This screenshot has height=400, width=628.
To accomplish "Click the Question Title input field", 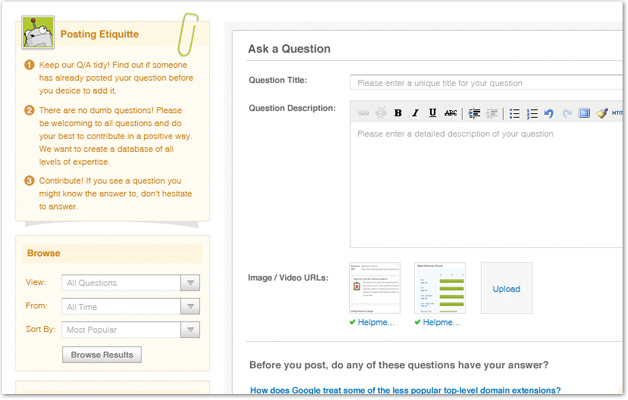I will 488,83.
